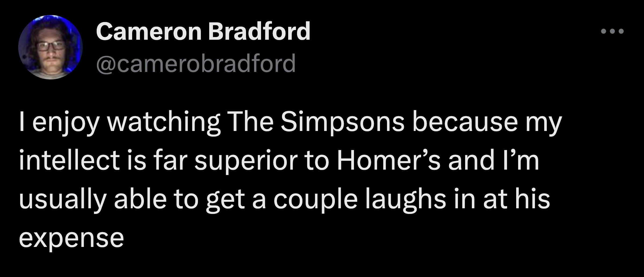This screenshot has height=277, width=644.
Task: Click the display name Cameron Bradford
Action: point(204,32)
